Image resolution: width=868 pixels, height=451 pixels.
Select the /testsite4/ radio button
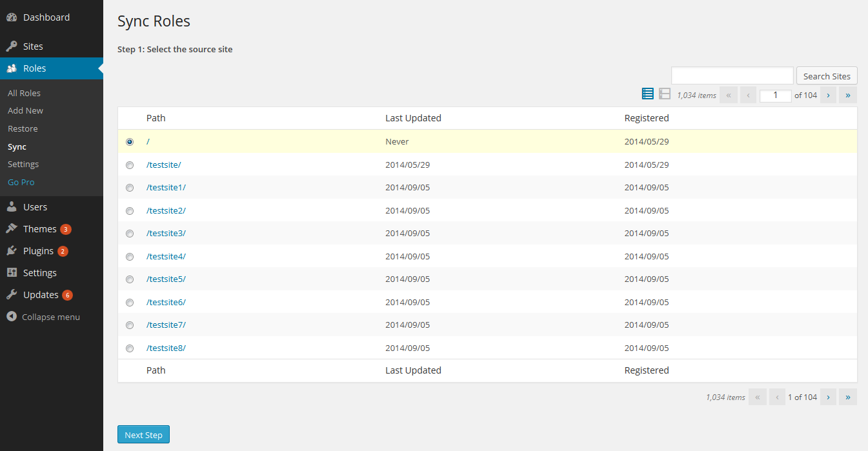point(130,257)
